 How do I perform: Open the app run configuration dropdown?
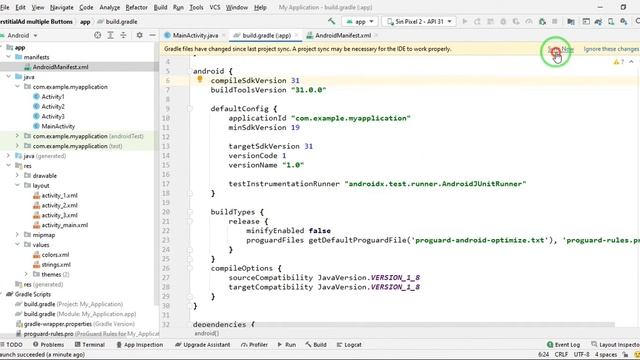[x=360, y=21]
